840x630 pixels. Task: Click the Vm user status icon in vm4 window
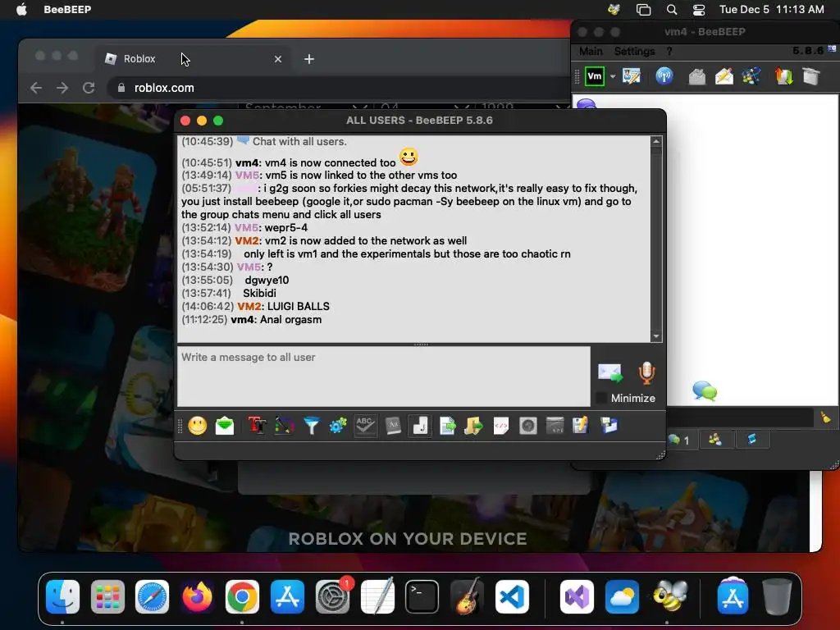595,76
